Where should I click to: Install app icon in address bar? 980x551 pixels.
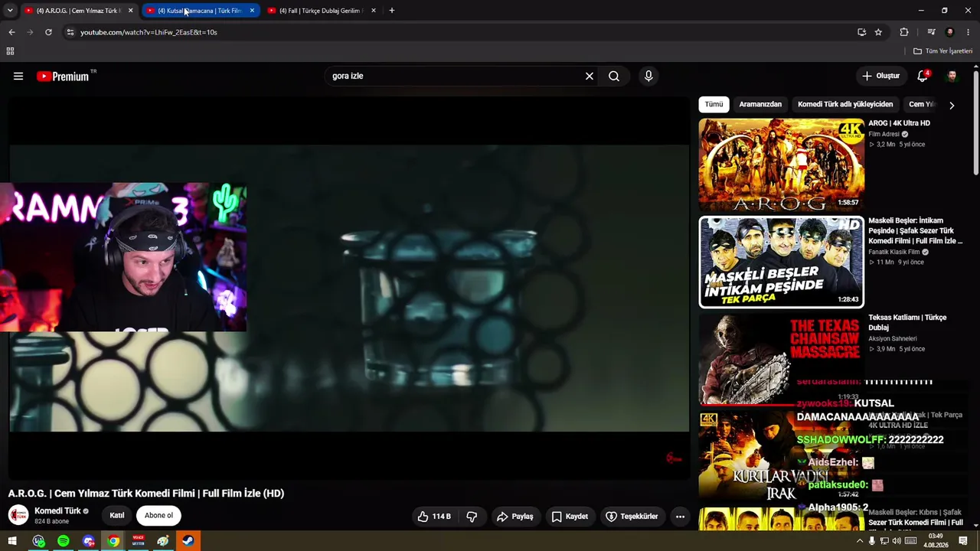(x=861, y=32)
